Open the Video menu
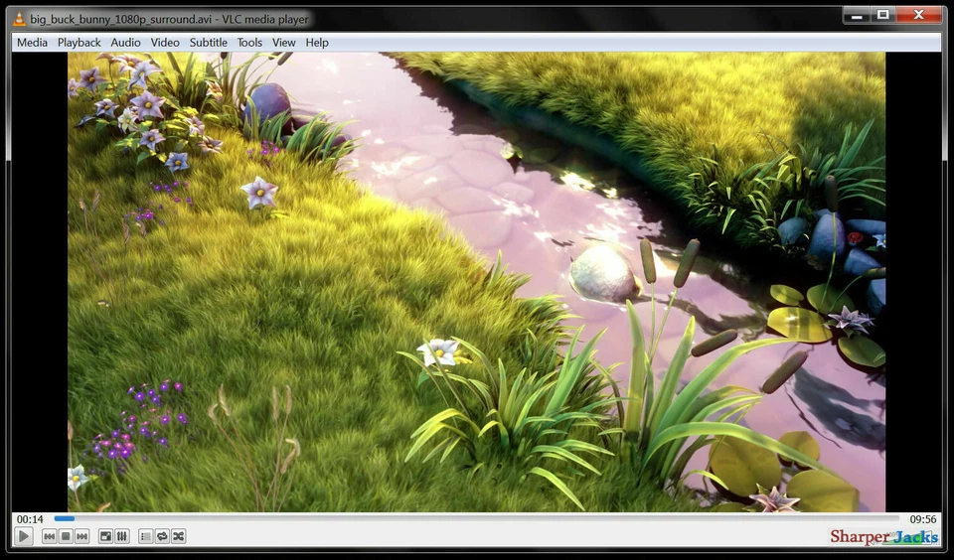954x560 pixels. coord(165,43)
